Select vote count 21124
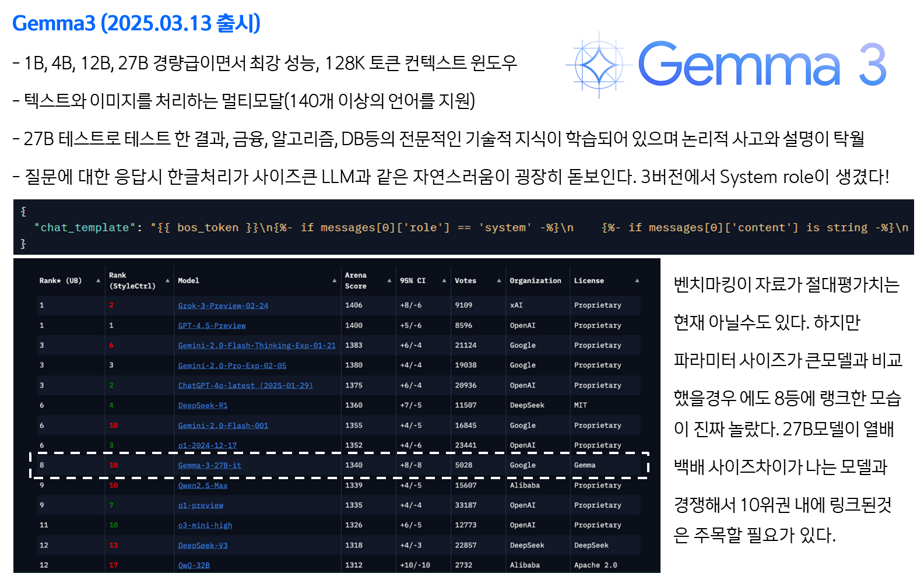Viewport: 924px width, 573px height. (466, 346)
